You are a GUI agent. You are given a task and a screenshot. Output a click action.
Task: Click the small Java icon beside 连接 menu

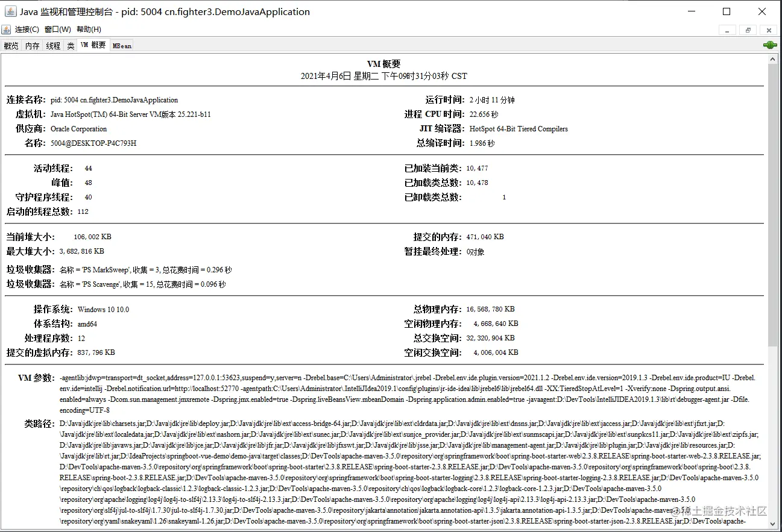[7, 29]
